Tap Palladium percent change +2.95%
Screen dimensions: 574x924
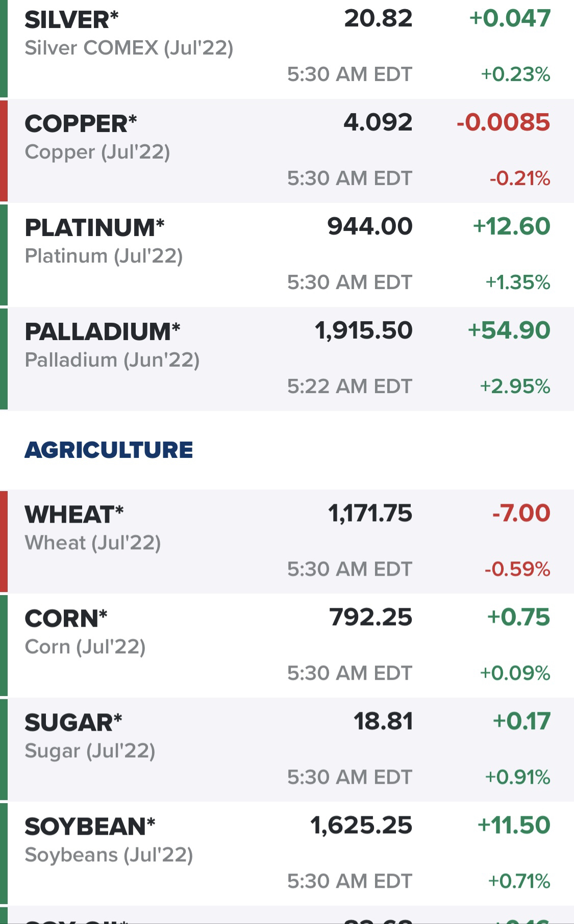point(515,387)
